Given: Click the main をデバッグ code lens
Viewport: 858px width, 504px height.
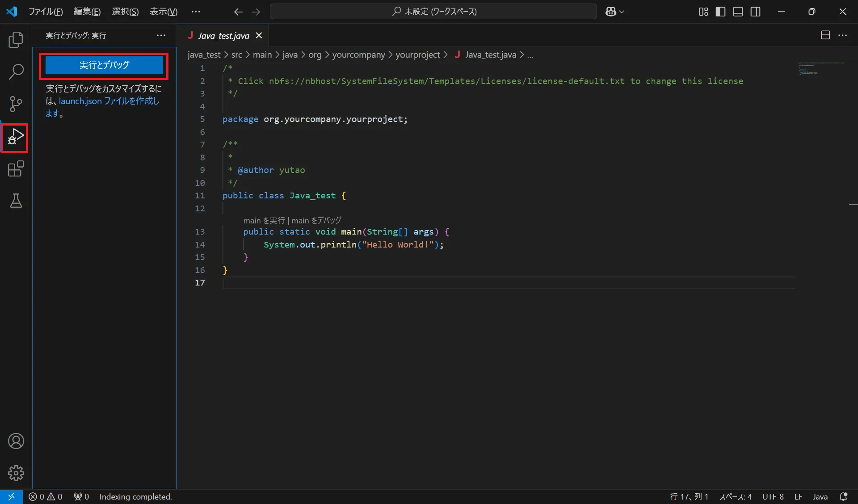Looking at the screenshot, I should click(x=316, y=220).
